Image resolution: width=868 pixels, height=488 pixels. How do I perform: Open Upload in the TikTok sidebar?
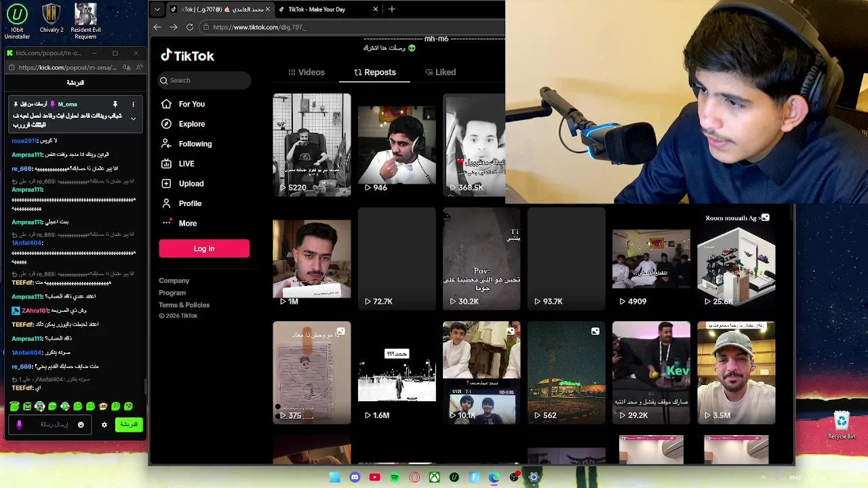tap(182, 183)
